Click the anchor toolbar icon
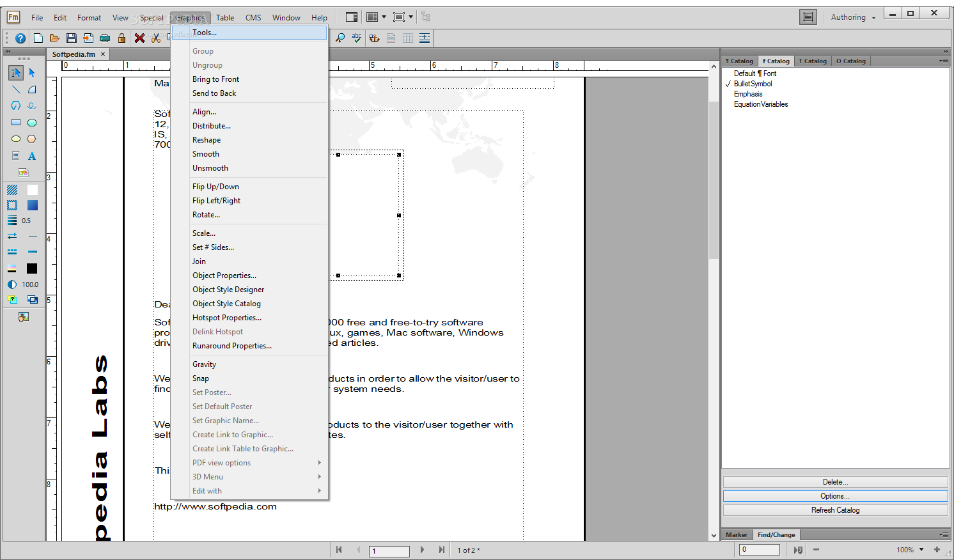 (x=374, y=38)
